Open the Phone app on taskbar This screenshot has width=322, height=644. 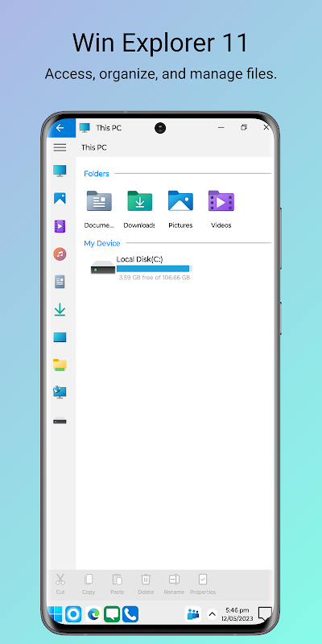pyautogui.click(x=130, y=614)
